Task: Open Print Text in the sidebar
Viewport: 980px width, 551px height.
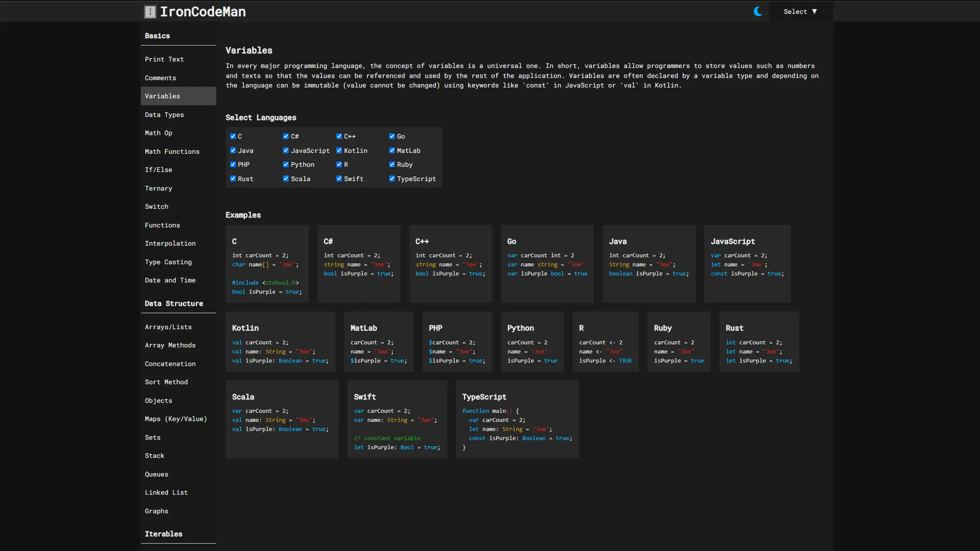Action: (x=178, y=59)
